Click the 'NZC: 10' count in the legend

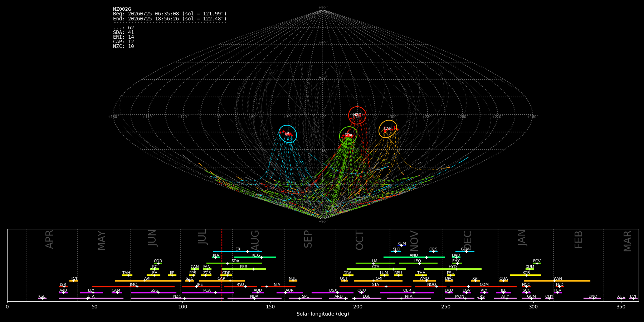[x=123, y=47]
